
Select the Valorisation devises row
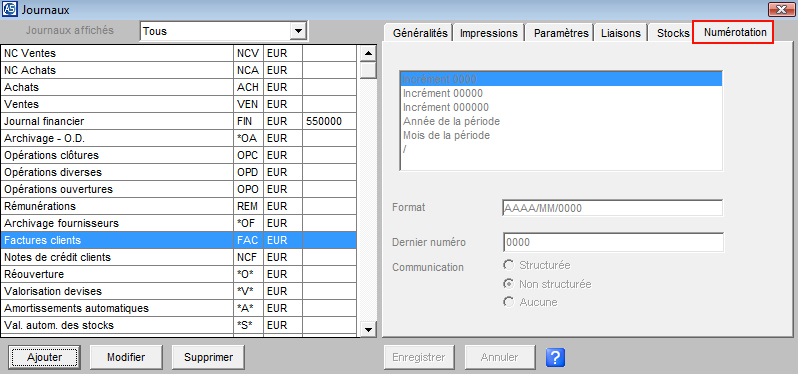[179, 291]
